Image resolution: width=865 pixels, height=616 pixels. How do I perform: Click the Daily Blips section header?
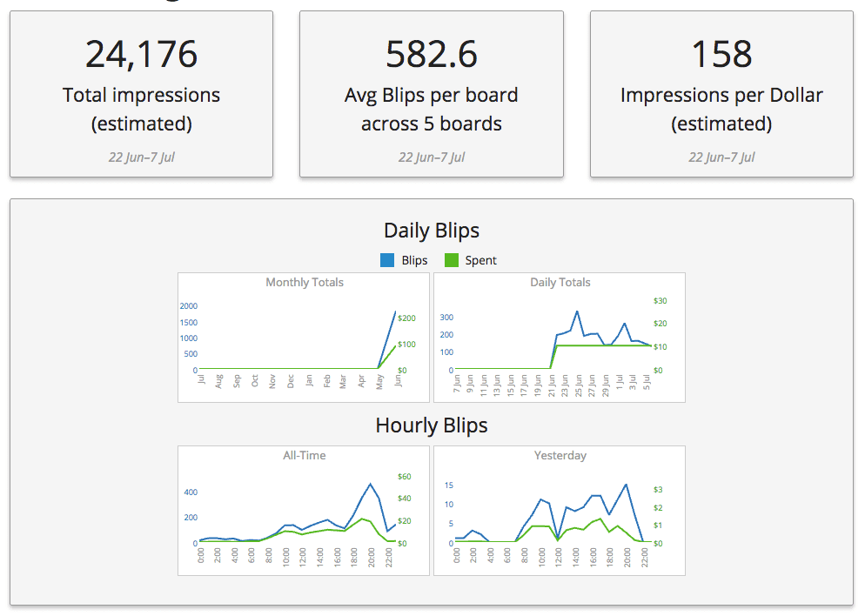[431, 230]
